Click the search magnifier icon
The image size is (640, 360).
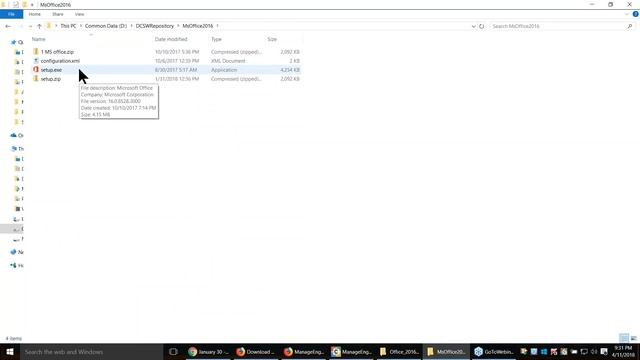(630, 26)
